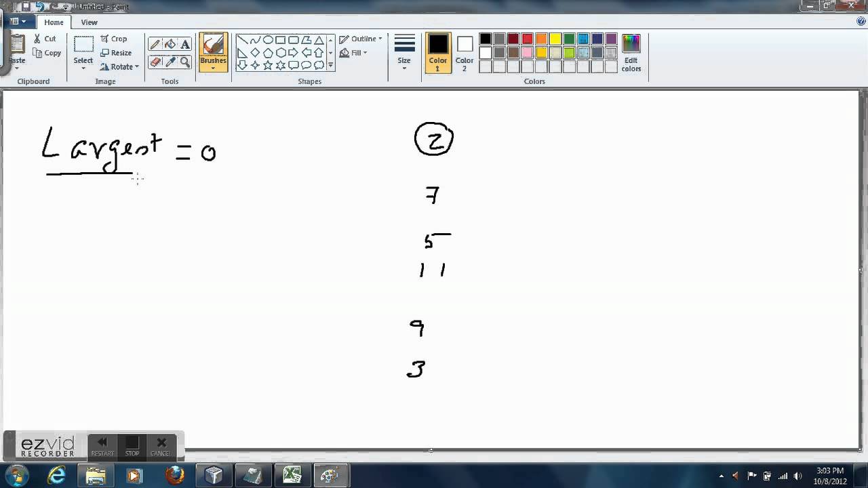
Task: Select the Pencil tool
Action: click(155, 44)
